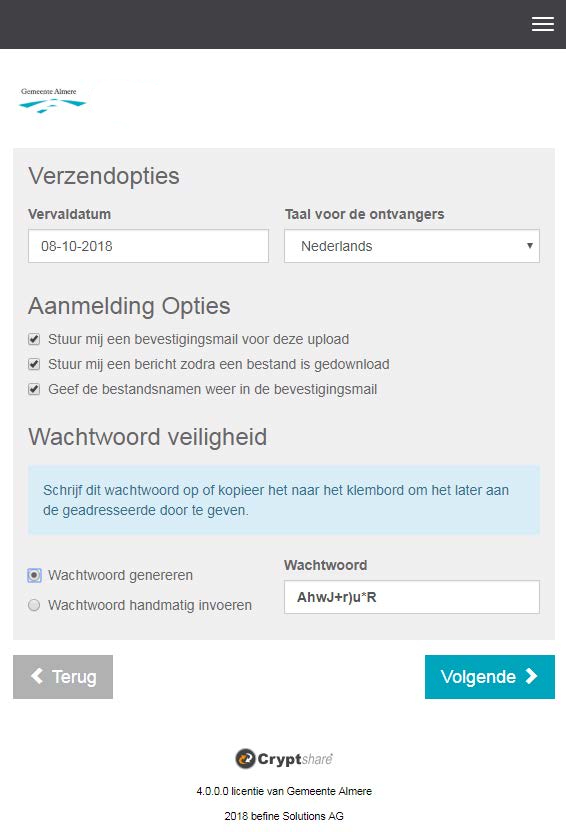Click the blue password info notice
This screenshot has width=566, height=832.
pyautogui.click(x=284, y=500)
